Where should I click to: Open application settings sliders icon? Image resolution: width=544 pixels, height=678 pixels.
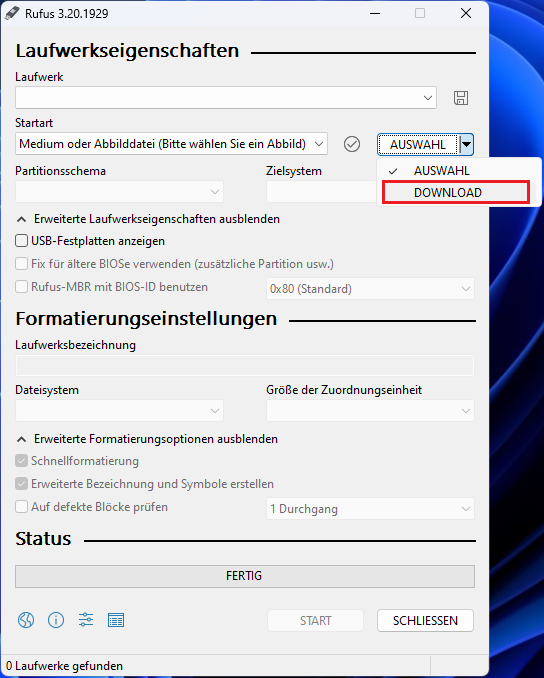86,620
